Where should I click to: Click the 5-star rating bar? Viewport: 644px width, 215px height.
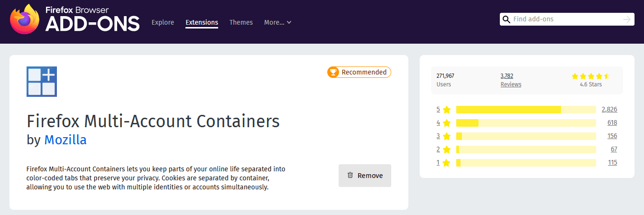[x=526, y=110]
